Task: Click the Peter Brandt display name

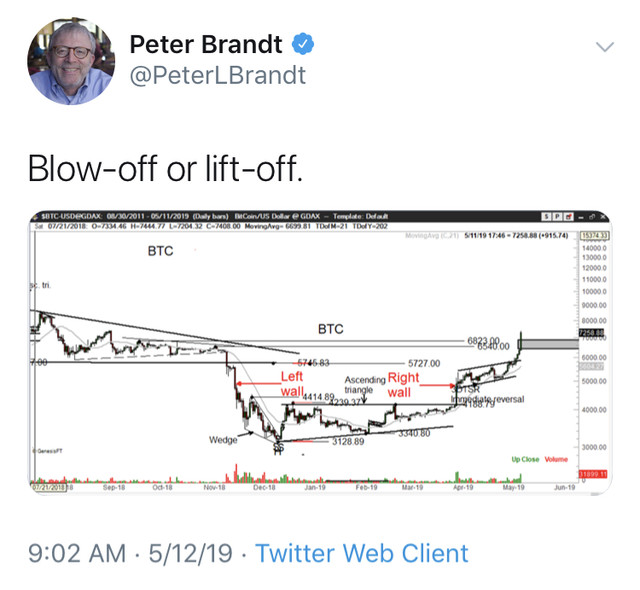Action: (x=206, y=44)
